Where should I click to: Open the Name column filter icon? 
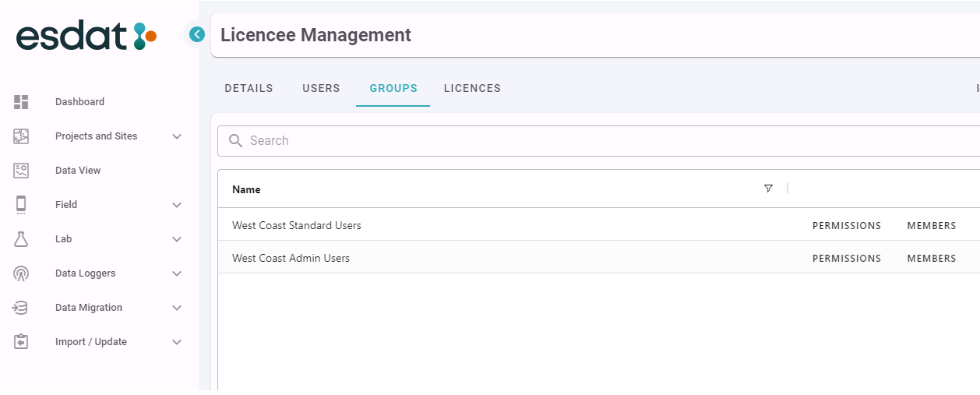[x=768, y=189]
